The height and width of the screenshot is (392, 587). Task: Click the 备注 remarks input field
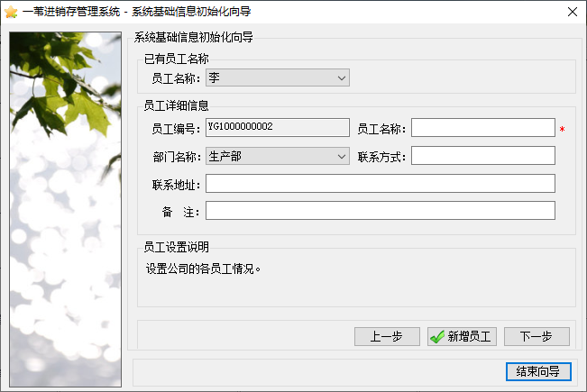coord(381,211)
